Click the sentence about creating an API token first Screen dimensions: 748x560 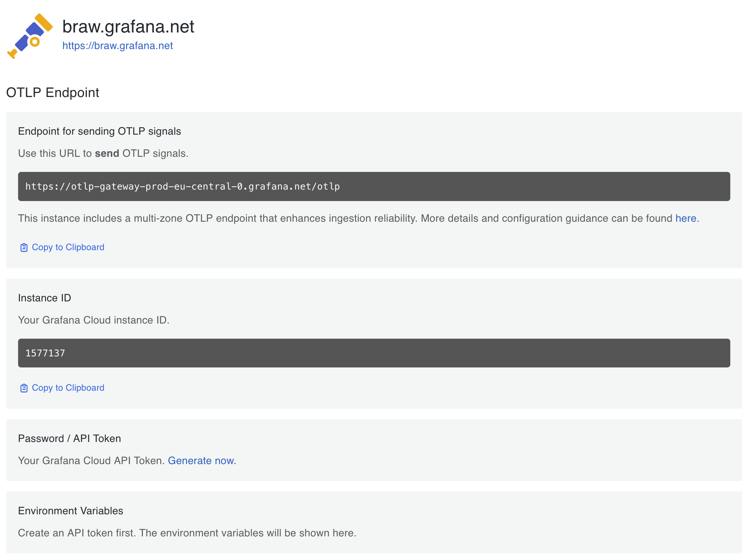(x=187, y=533)
